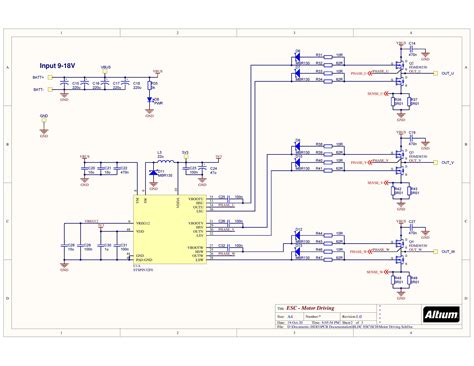Click the red PHASE_V port
This screenshot has height=366, width=474.
pos(361,163)
